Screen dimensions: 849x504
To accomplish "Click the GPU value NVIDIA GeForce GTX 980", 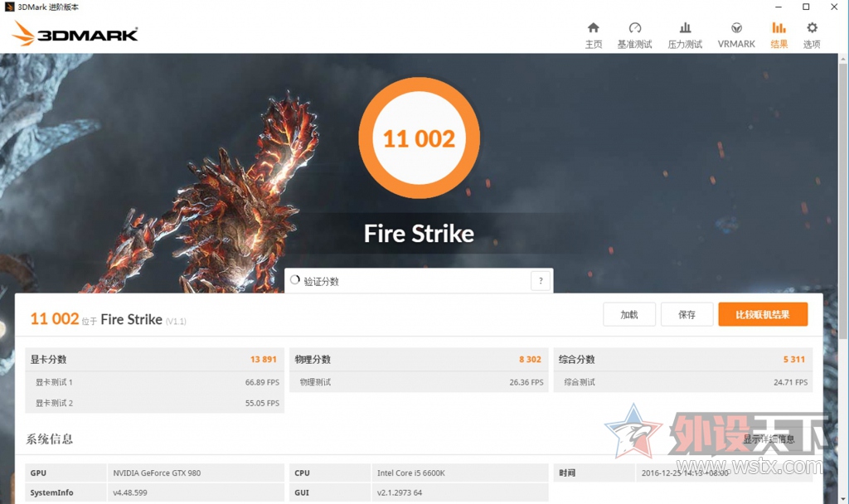I will 157,473.
